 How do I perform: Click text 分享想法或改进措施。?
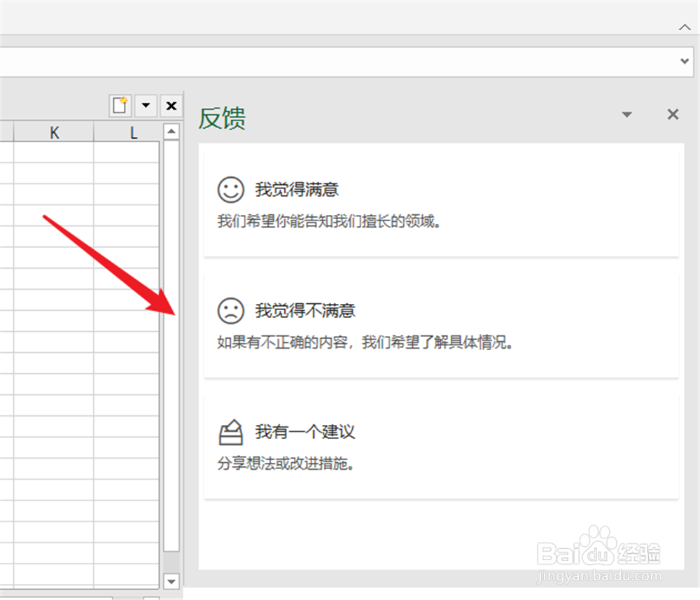[x=286, y=463]
